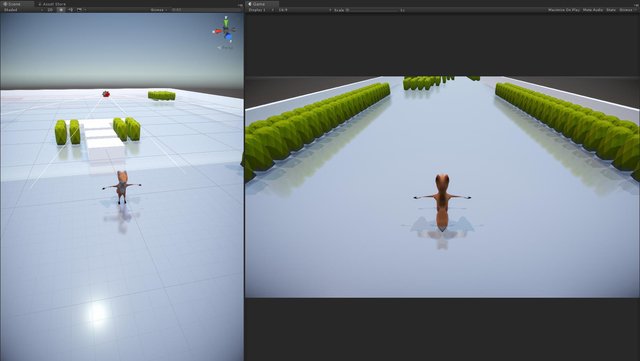The image size is (640, 361).
Task: Select the red camera object in Scene view
Action: click(106, 94)
